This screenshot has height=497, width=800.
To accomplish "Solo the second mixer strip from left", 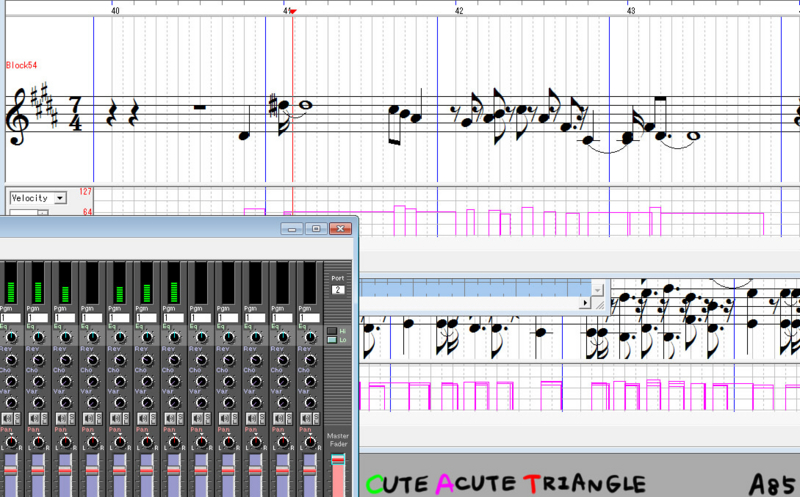I will [44, 418].
